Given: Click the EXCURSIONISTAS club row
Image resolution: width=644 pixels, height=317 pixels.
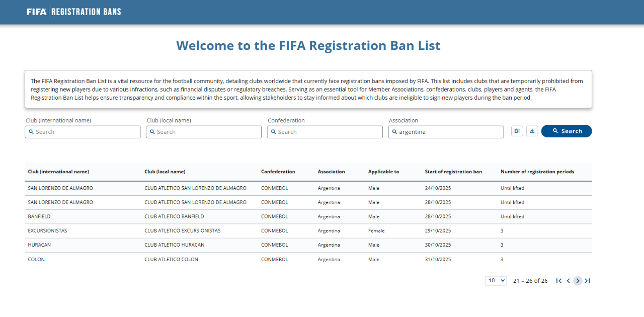Looking at the screenshot, I should tap(47, 231).
